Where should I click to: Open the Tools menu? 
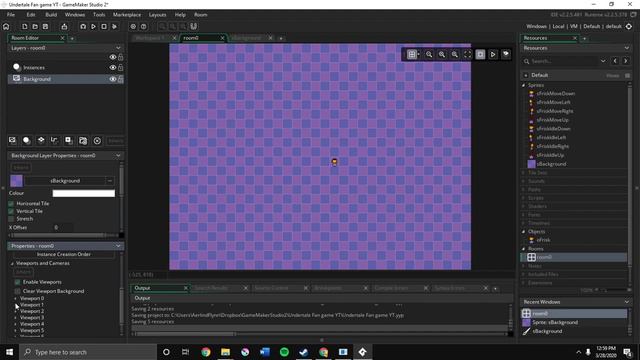[99, 15]
